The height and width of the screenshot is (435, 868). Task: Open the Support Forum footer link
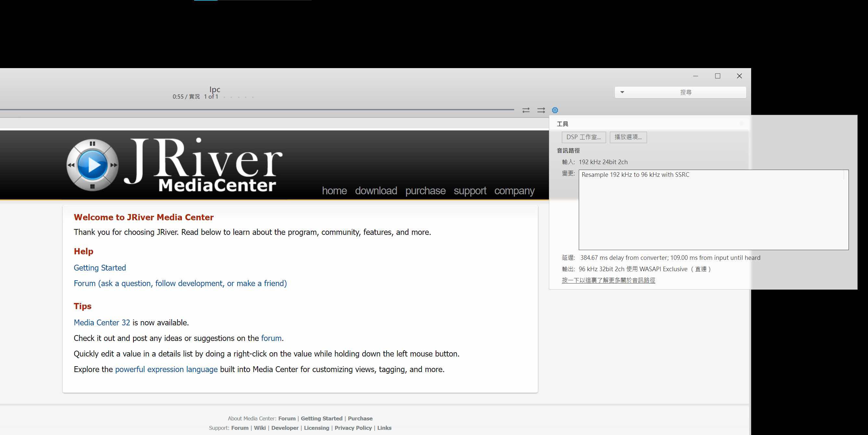(x=240, y=428)
